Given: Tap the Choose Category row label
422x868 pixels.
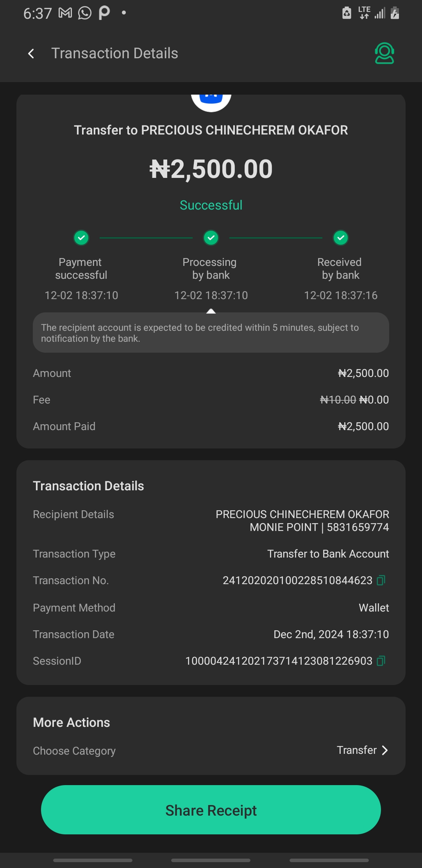Looking at the screenshot, I should (x=74, y=751).
